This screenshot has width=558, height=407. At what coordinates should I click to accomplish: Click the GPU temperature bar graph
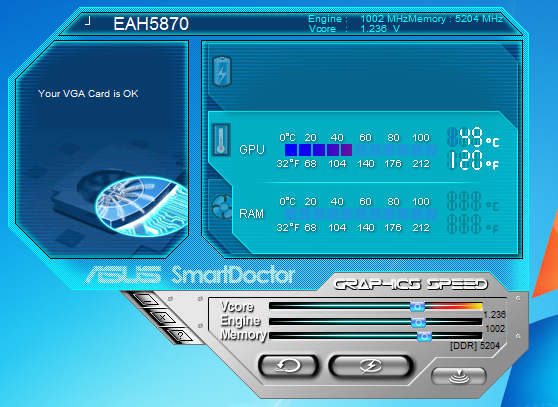[x=361, y=150]
